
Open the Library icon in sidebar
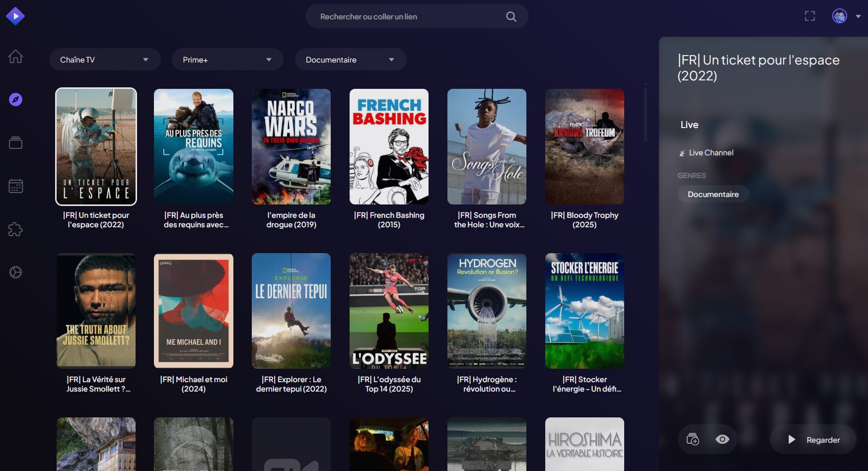coord(15,143)
